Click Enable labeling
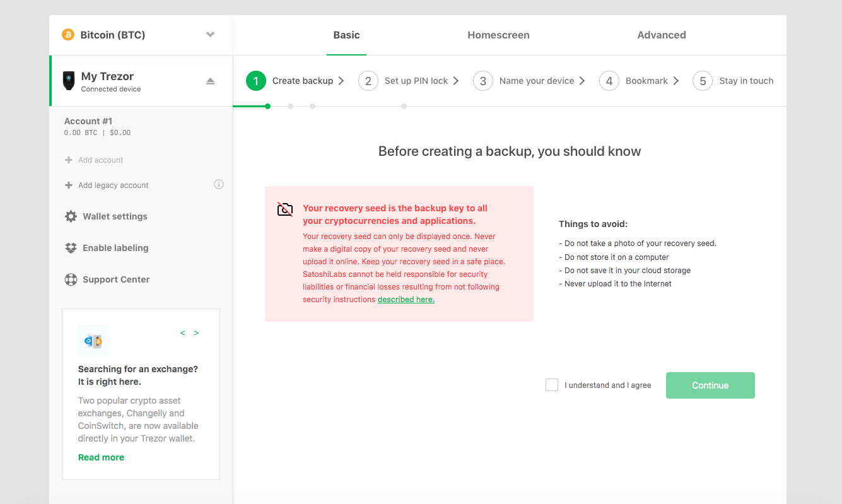 pos(115,248)
